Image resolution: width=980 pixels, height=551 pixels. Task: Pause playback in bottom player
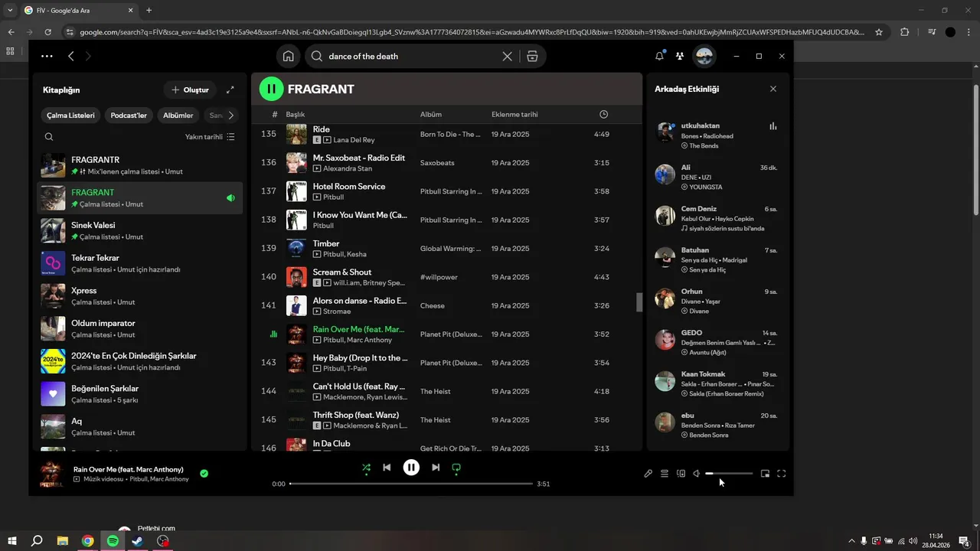pos(411,468)
